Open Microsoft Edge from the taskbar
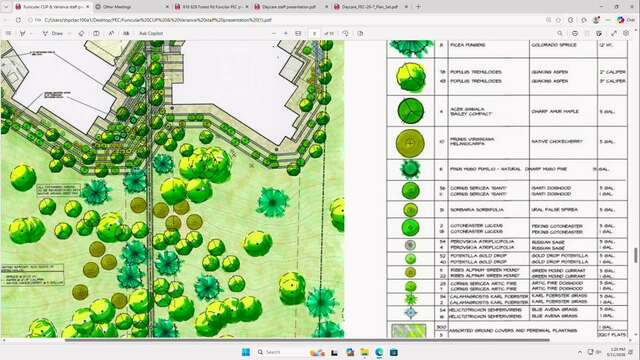 (x=379, y=352)
